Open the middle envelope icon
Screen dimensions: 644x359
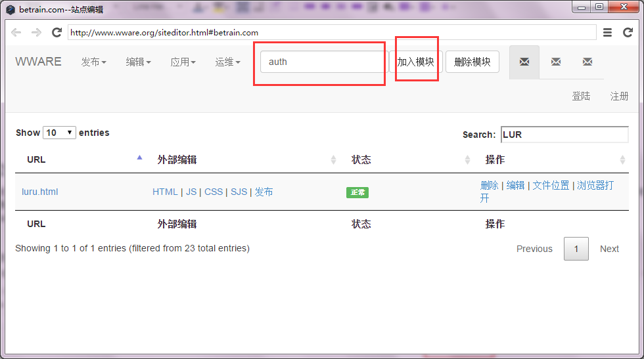pyautogui.click(x=556, y=62)
